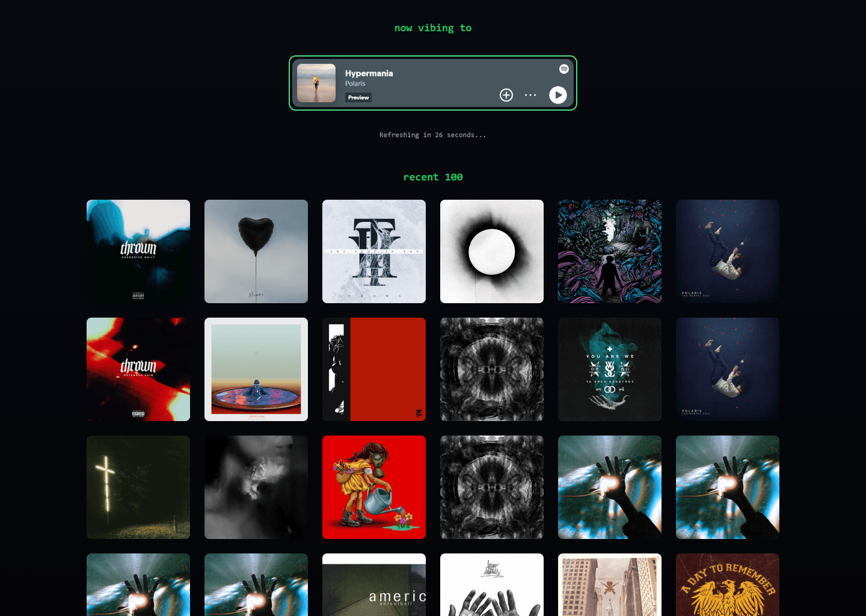Viewport: 866px width, 616px height.
Task: Open the red cover with girl watering flowers
Action: pos(374,487)
